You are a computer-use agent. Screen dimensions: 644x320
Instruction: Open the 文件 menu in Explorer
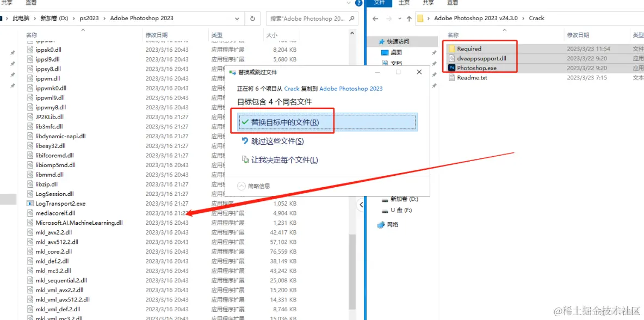(x=380, y=3)
